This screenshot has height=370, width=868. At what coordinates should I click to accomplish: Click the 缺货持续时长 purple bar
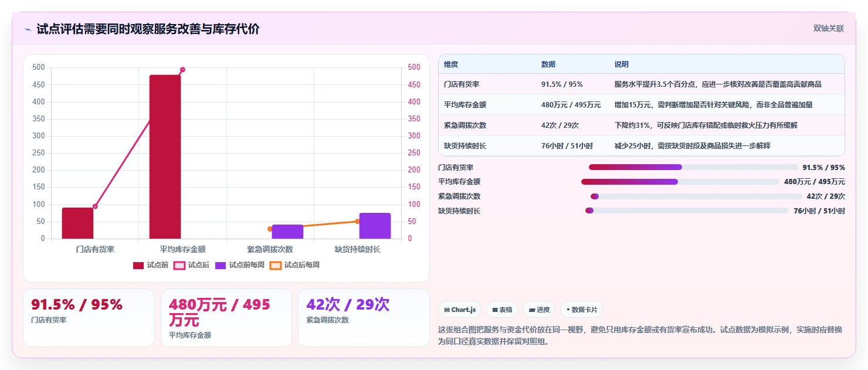click(375, 226)
